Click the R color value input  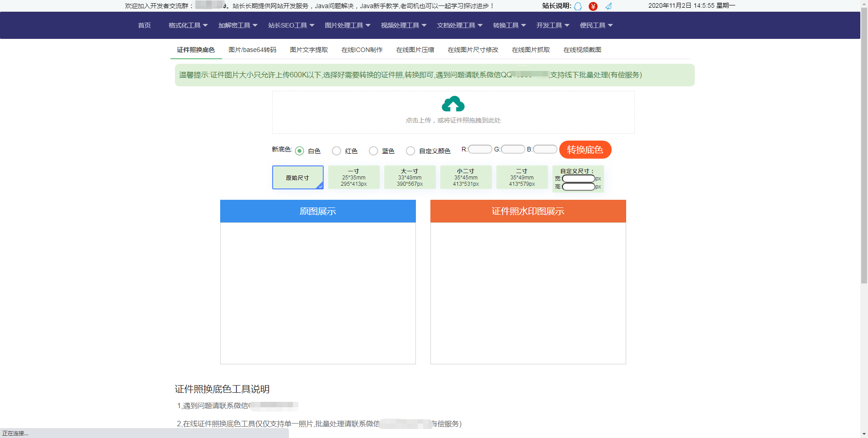point(480,149)
